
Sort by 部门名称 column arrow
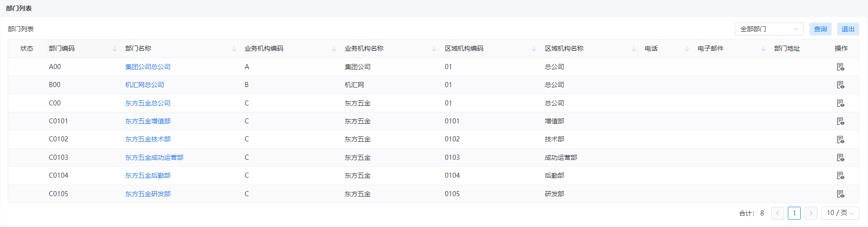(x=234, y=49)
